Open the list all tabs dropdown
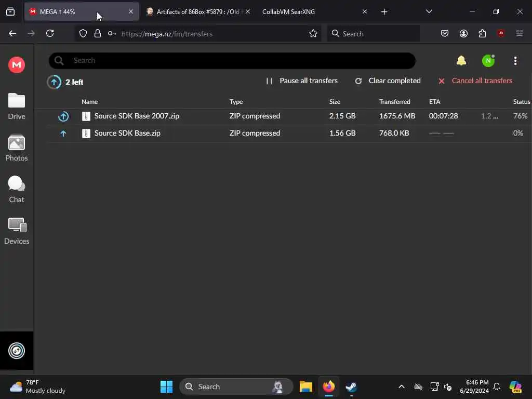This screenshot has width=532, height=399. click(429, 11)
